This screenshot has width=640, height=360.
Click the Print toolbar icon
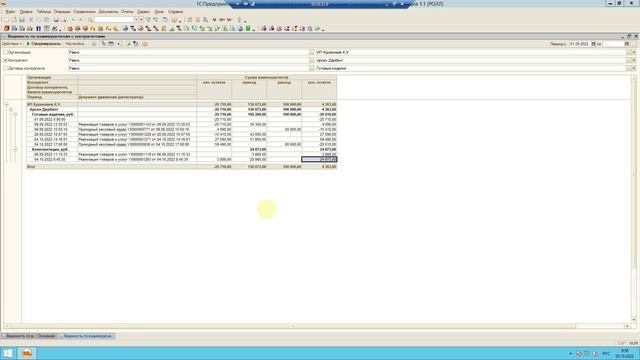56,20
